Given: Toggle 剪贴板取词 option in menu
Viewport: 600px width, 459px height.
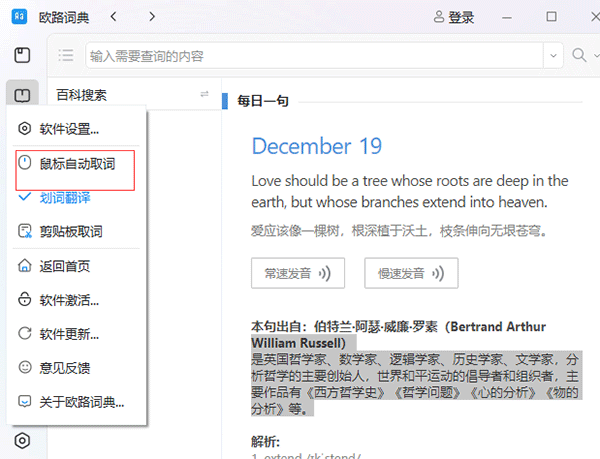Looking at the screenshot, I should tap(70, 232).
